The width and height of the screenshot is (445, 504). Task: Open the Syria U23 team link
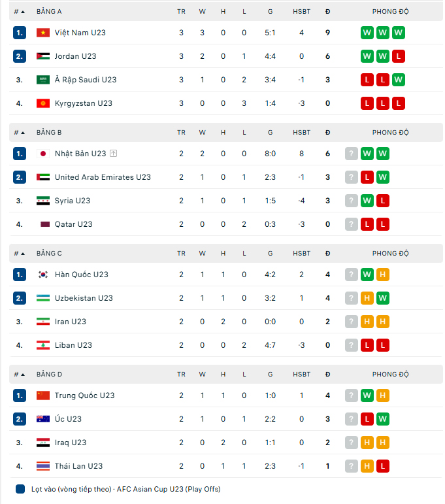[73, 201]
